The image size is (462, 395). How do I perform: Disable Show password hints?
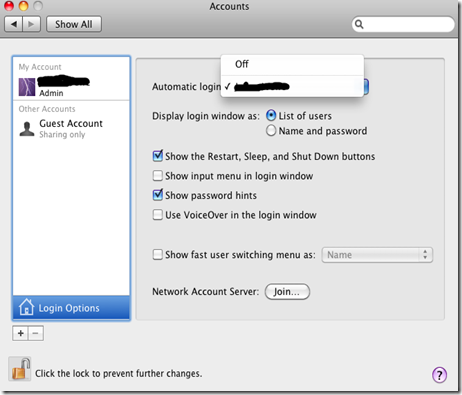pos(158,195)
